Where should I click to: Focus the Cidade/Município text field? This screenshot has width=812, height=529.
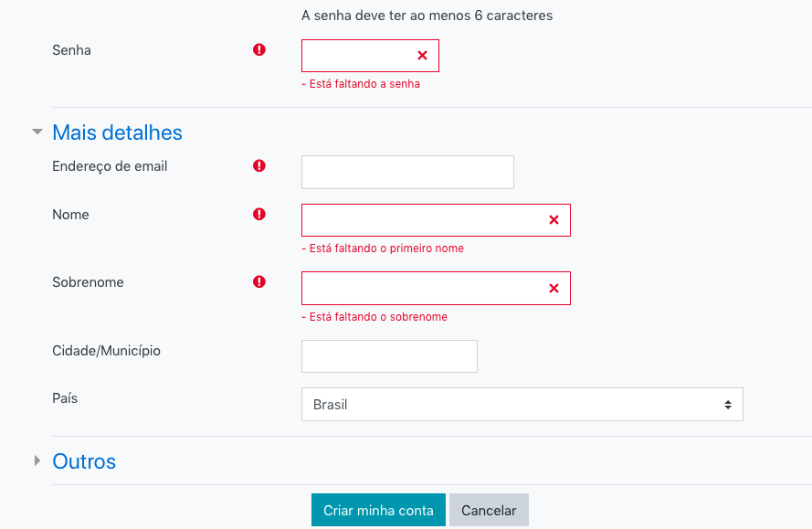click(x=389, y=356)
